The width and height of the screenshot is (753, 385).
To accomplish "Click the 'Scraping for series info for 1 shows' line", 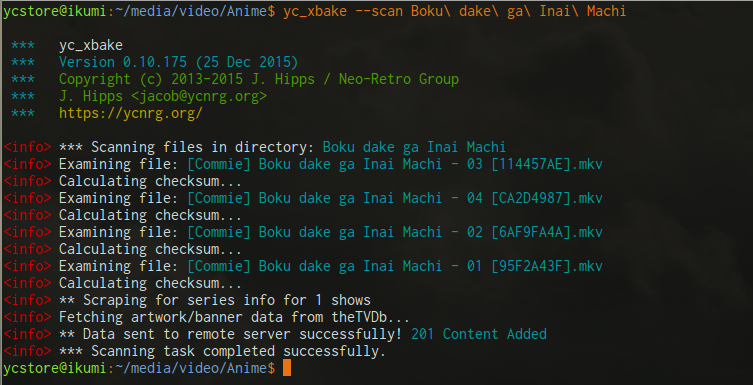I will 215,300.
